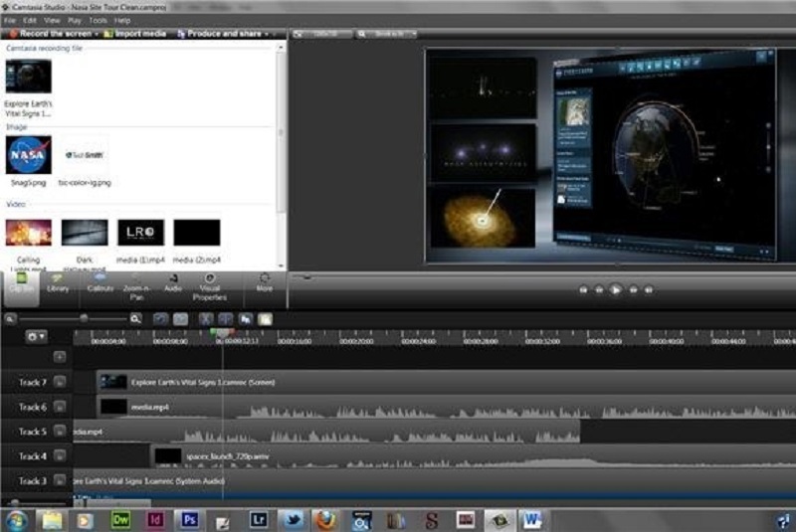Open InDesign from the taskbar
This screenshot has height=532, width=796.
point(155,520)
